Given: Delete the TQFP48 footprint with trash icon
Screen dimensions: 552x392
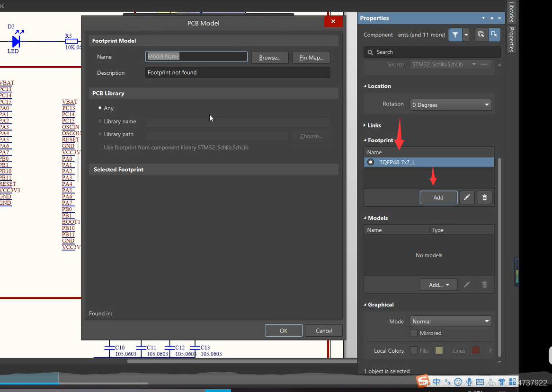Looking at the screenshot, I should tap(484, 198).
